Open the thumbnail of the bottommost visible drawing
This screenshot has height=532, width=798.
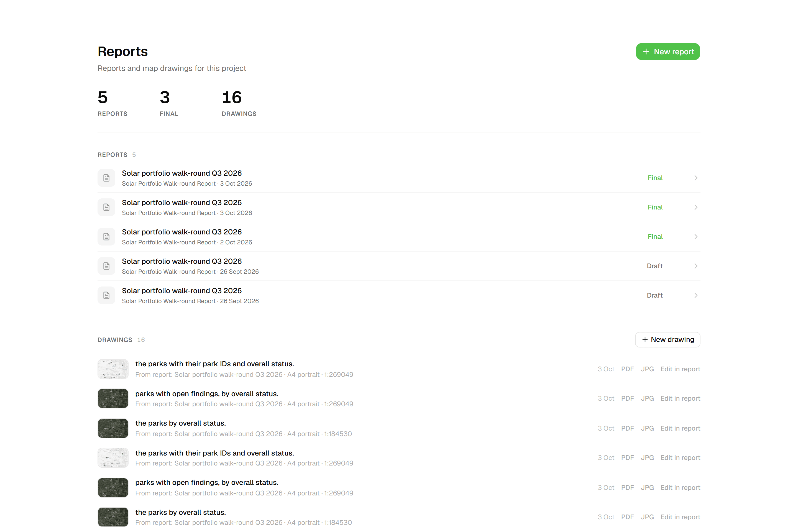[113, 517]
